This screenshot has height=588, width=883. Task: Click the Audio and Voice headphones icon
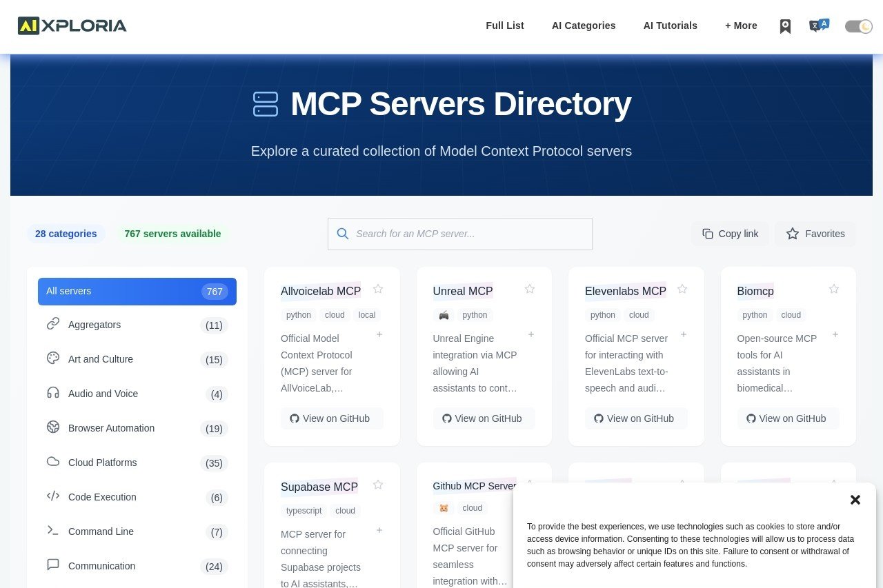[x=53, y=392]
